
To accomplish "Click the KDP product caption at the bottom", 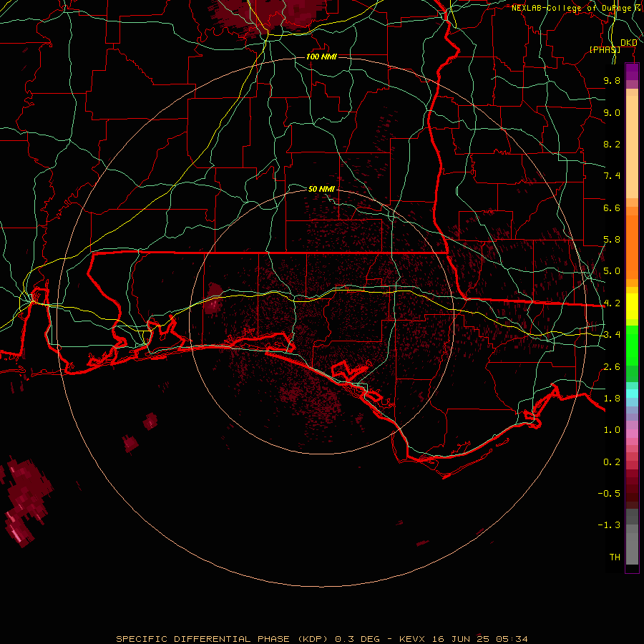I will [322, 639].
